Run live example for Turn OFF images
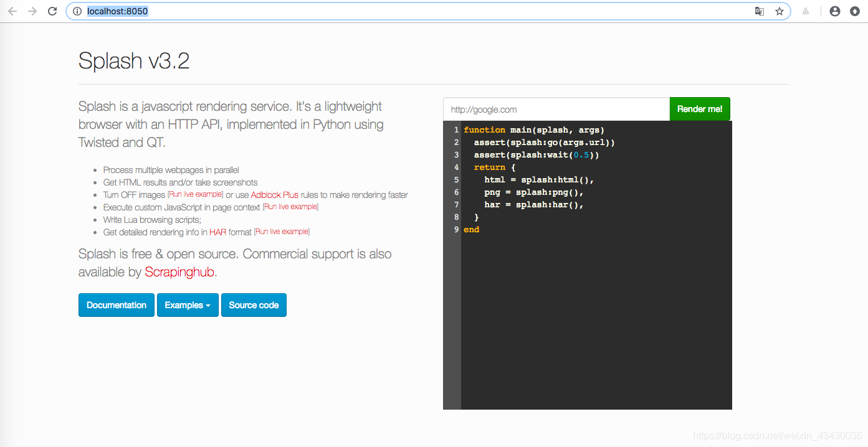The width and height of the screenshot is (868, 447). click(196, 194)
